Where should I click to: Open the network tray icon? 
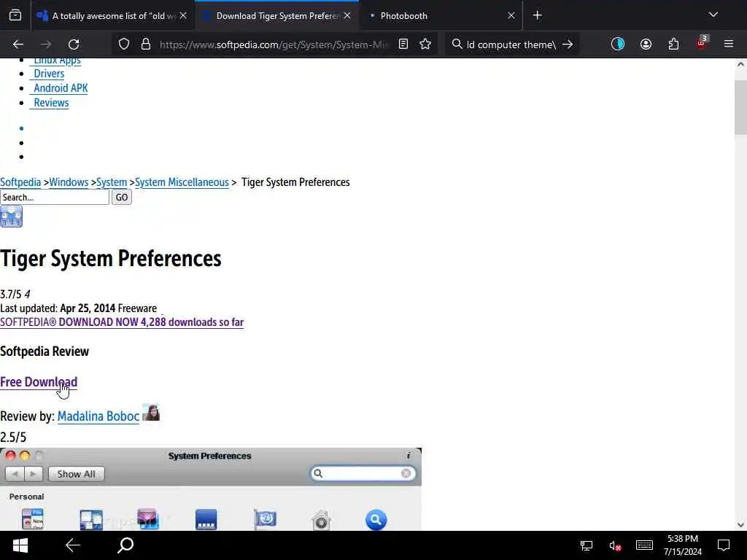(587, 545)
